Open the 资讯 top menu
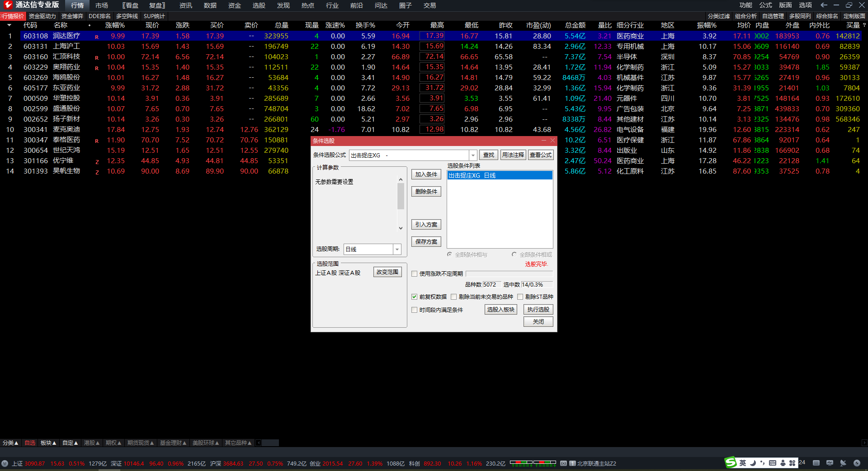This screenshot has width=868, height=471. (x=186, y=5)
